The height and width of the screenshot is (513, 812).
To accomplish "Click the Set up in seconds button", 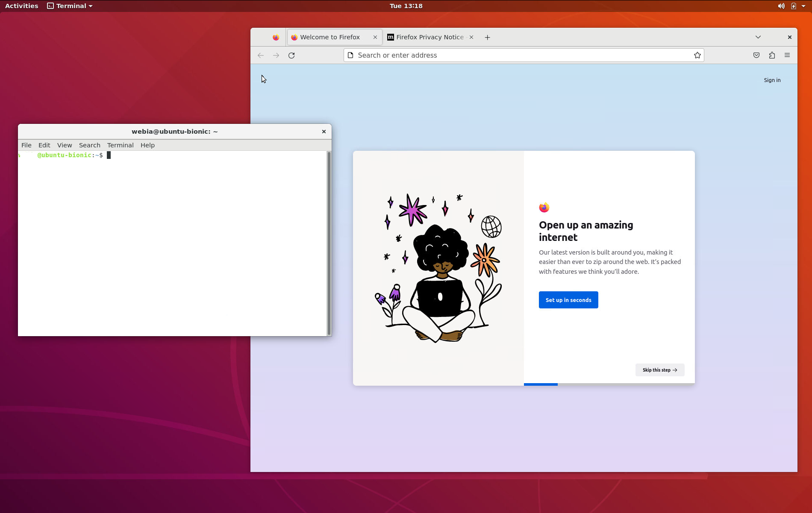I will click(x=568, y=300).
